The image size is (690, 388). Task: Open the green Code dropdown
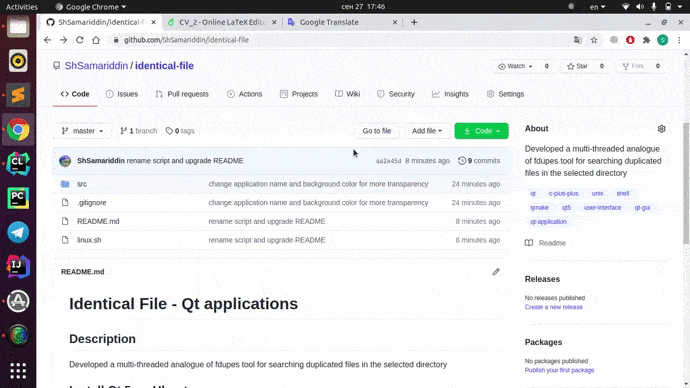pyautogui.click(x=481, y=131)
